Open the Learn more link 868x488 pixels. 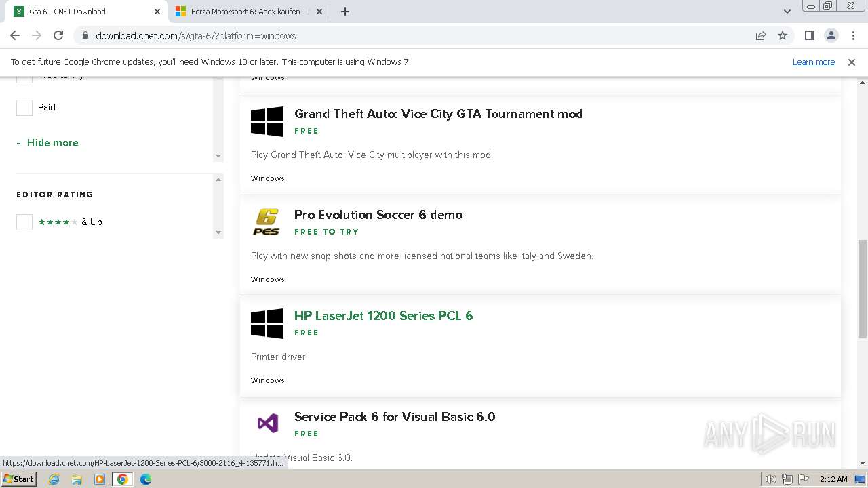pyautogui.click(x=814, y=62)
